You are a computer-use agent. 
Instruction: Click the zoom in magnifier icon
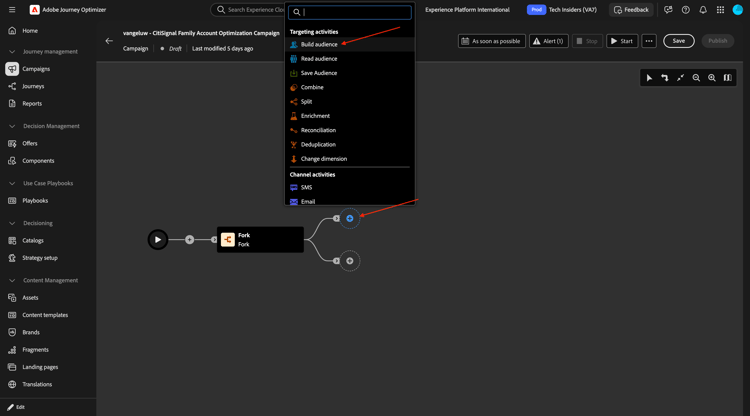pyautogui.click(x=712, y=77)
